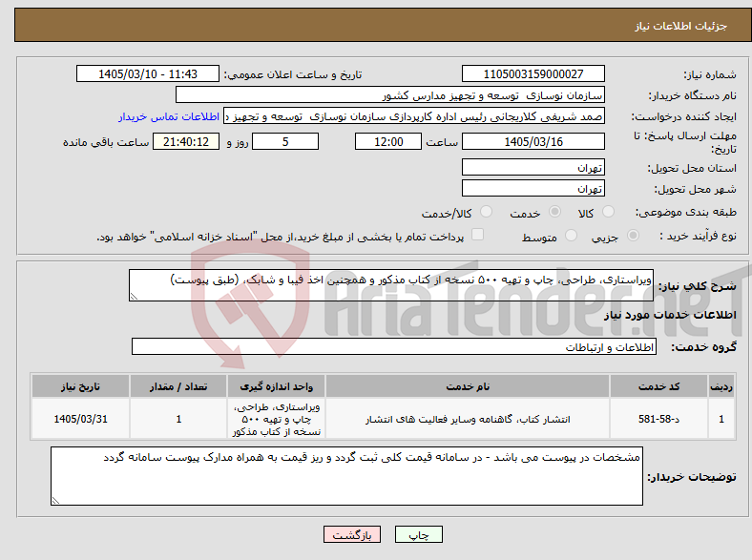Click the چاپ (print) button
This screenshot has width=752, height=560.
click(418, 534)
